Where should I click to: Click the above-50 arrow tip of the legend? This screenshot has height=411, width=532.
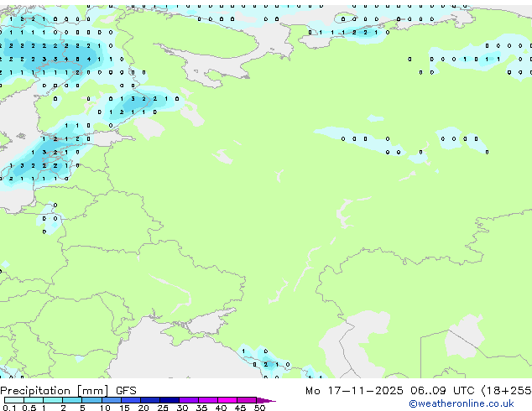[x=266, y=400]
